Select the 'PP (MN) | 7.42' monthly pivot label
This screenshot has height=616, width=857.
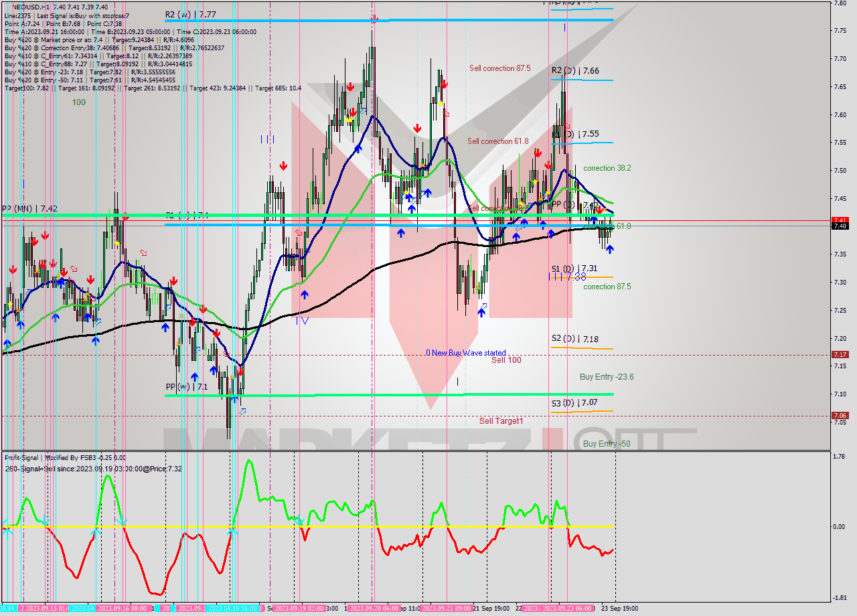click(29, 209)
